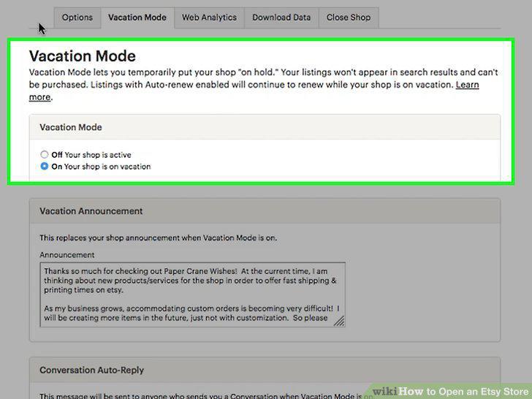Screen dimensions: 532x399
Task: Click the Announcement field label
Action: pos(66,255)
